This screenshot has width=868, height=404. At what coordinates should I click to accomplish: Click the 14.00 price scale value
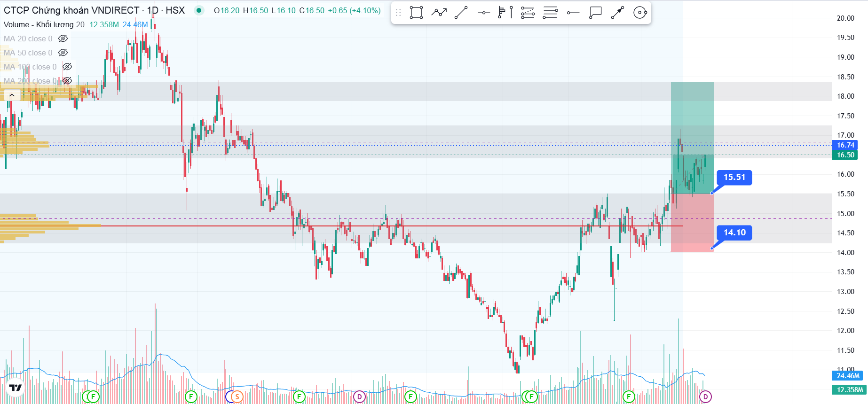pos(845,252)
